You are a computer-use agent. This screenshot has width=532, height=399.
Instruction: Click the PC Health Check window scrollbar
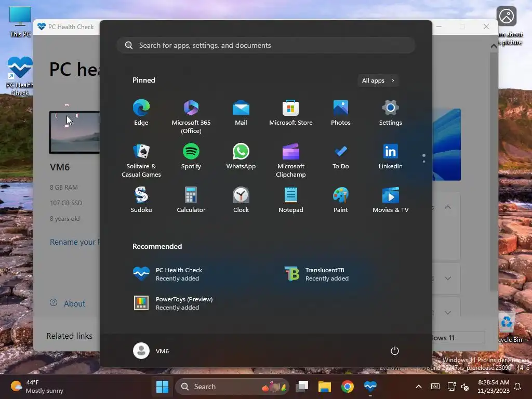coord(494,171)
